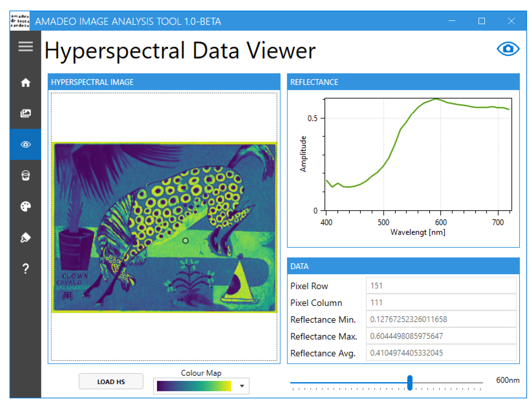Open the colour palette sidebar icon

(x=26, y=206)
